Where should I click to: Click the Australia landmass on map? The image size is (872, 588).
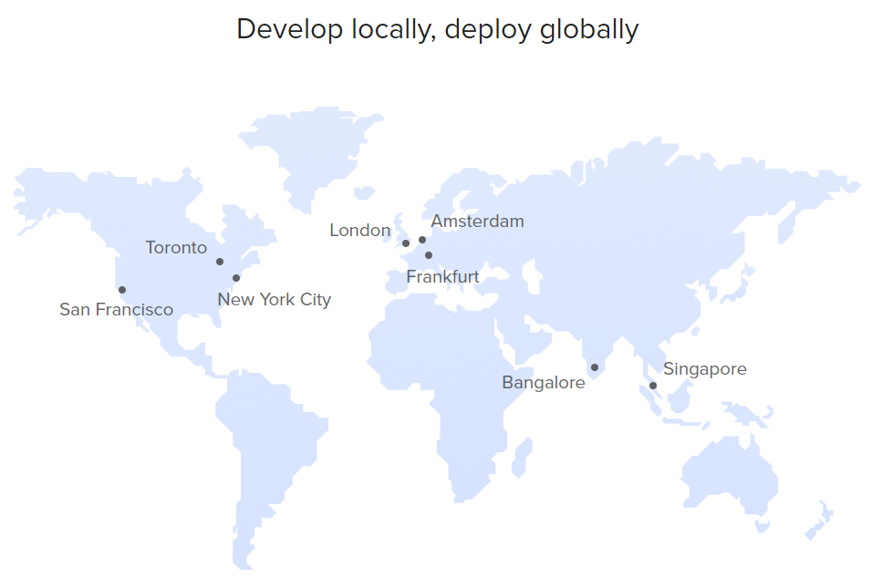[730, 477]
